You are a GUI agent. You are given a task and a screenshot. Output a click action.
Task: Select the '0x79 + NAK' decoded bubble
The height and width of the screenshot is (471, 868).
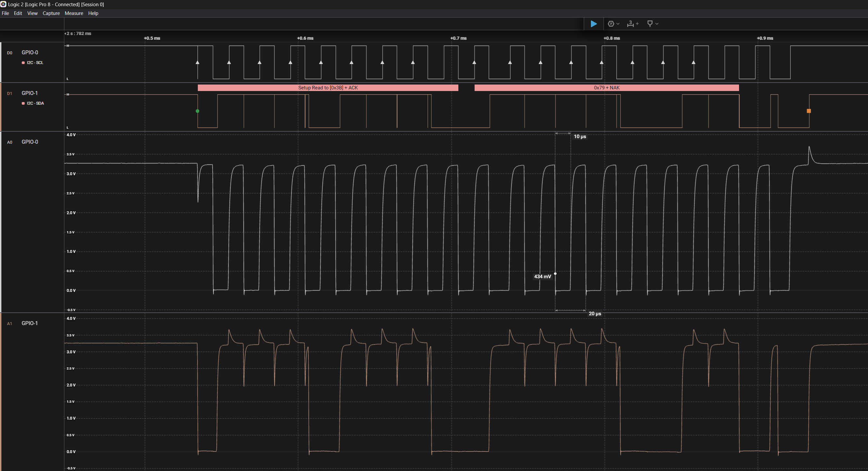click(x=606, y=88)
